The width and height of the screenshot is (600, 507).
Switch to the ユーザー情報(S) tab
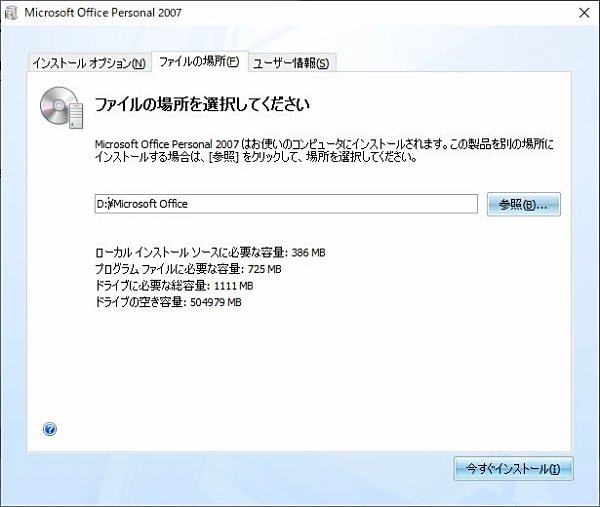coord(292,62)
